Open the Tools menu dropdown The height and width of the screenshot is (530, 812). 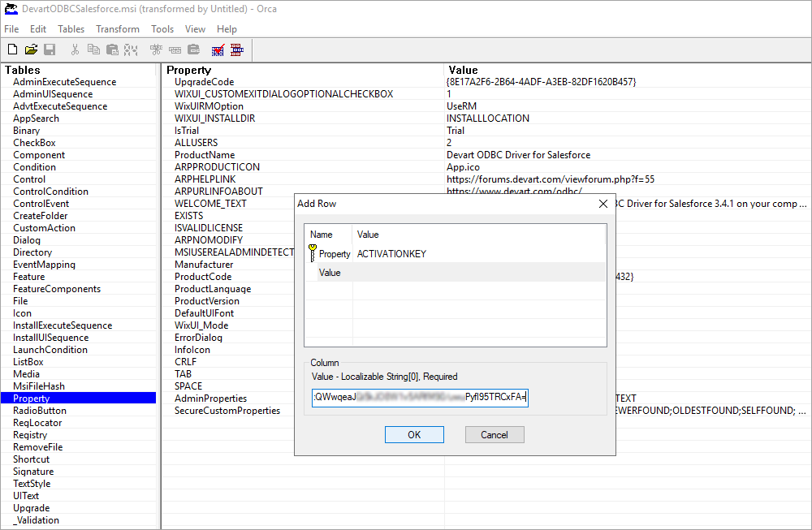click(162, 28)
